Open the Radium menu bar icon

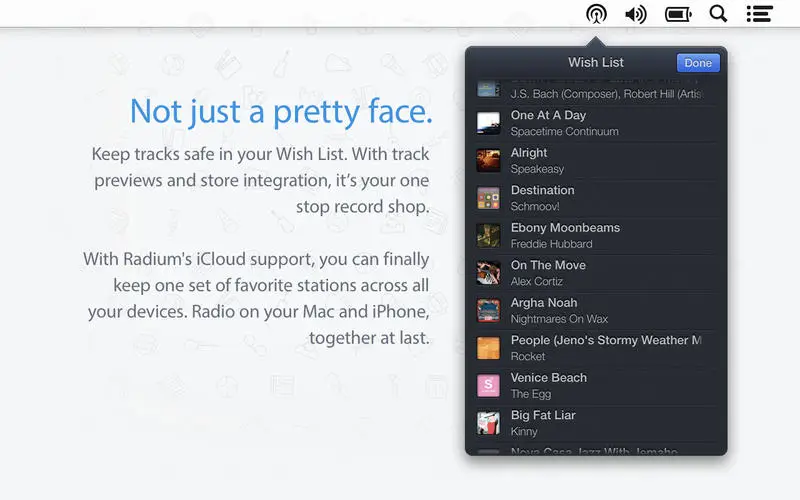pos(596,14)
